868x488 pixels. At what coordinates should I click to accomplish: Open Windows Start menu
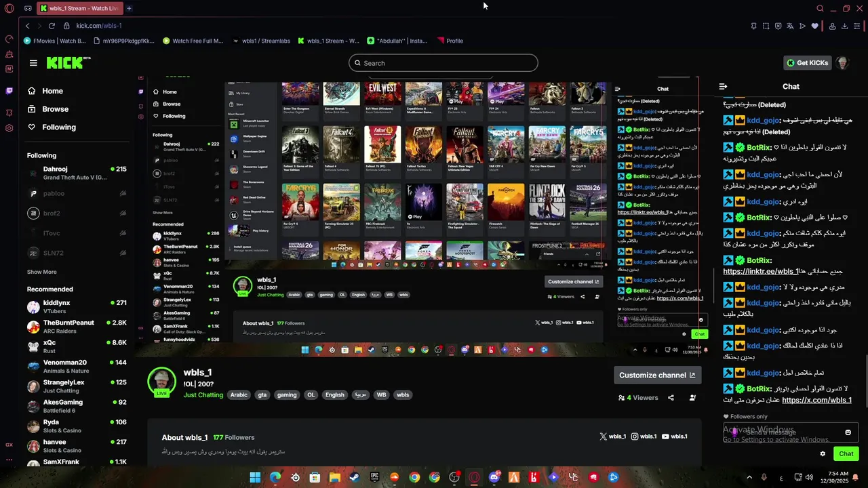255,477
